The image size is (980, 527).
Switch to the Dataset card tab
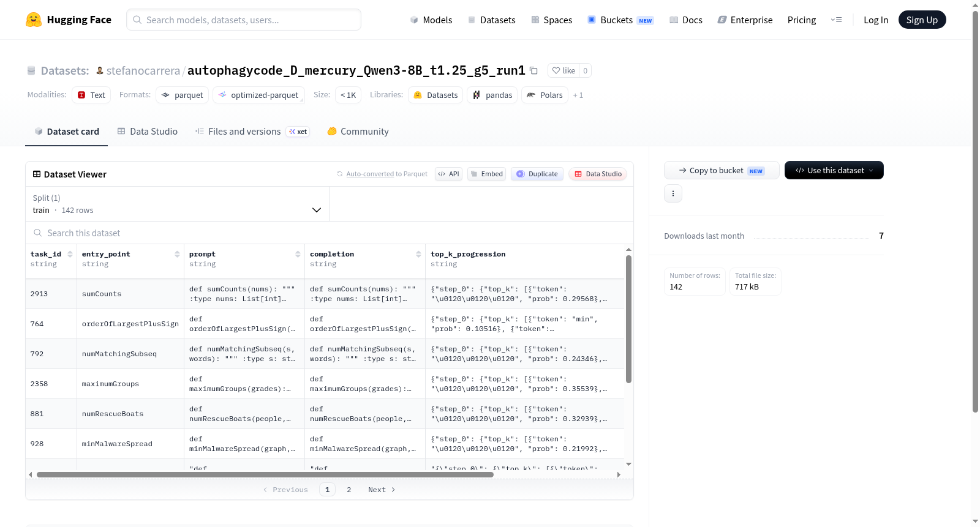point(66,131)
